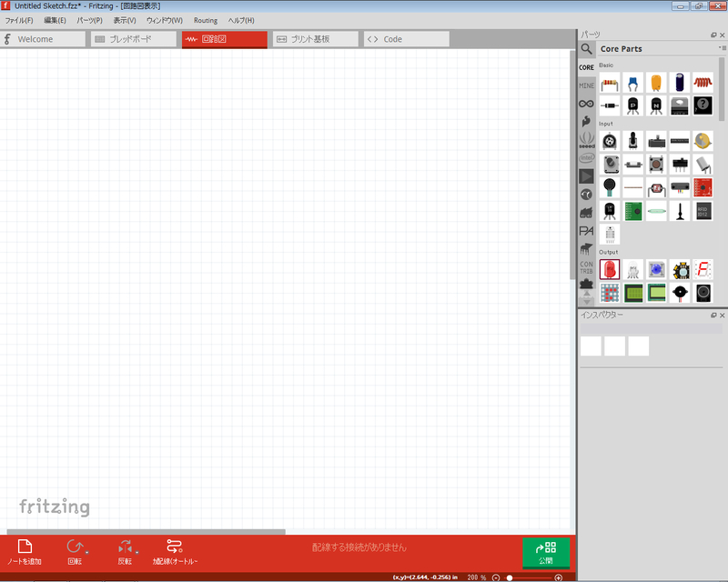Screen dimensions: 728x582
Task: Select the dark electrolytic capacitor part
Action: click(679, 84)
